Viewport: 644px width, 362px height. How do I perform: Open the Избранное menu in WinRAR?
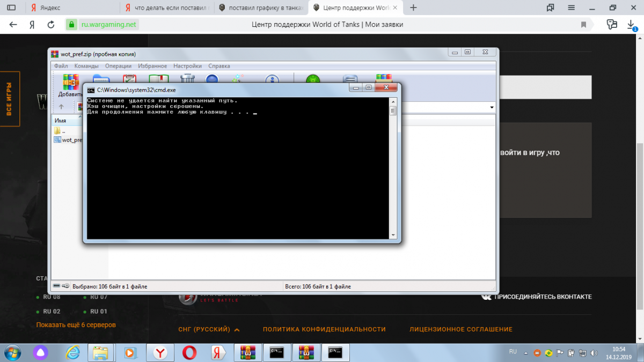(152, 66)
